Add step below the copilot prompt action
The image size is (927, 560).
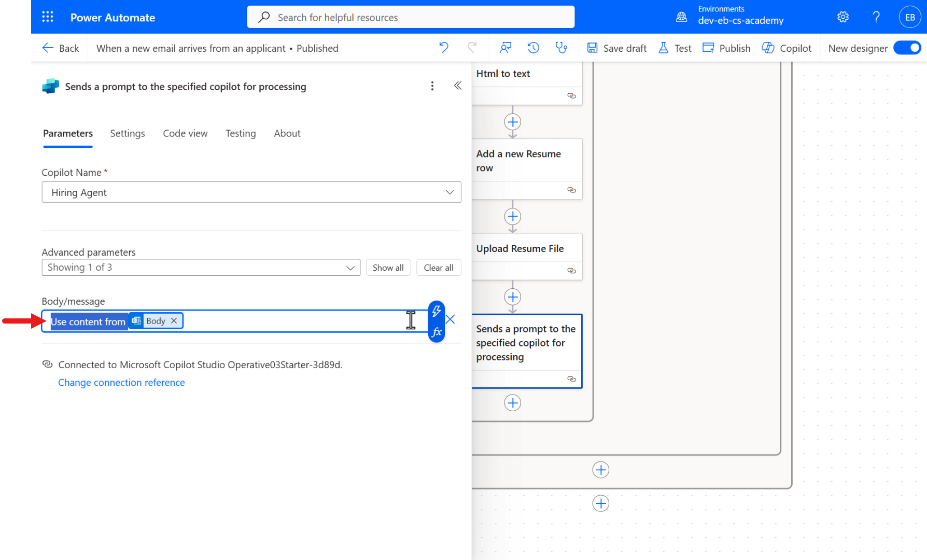(512, 403)
